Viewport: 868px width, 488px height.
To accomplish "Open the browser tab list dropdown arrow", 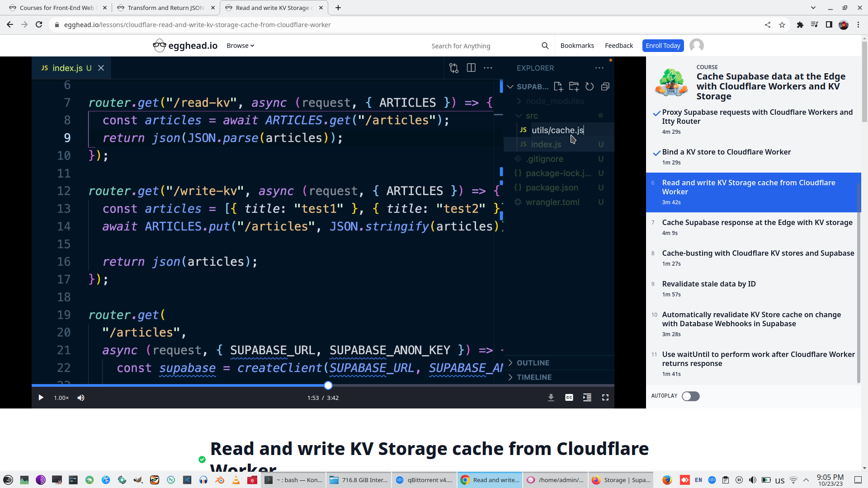I will point(813,8).
